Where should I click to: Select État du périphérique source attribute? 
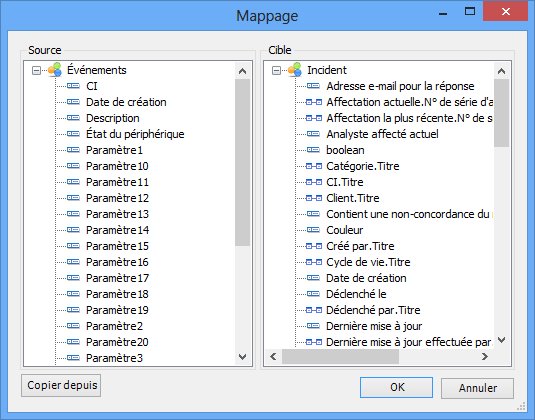coord(135,134)
